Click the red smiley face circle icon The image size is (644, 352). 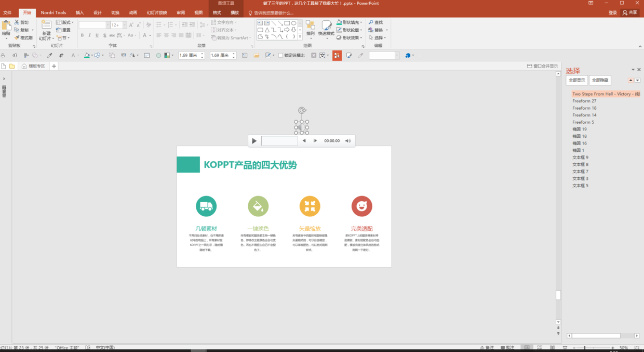[362, 206]
